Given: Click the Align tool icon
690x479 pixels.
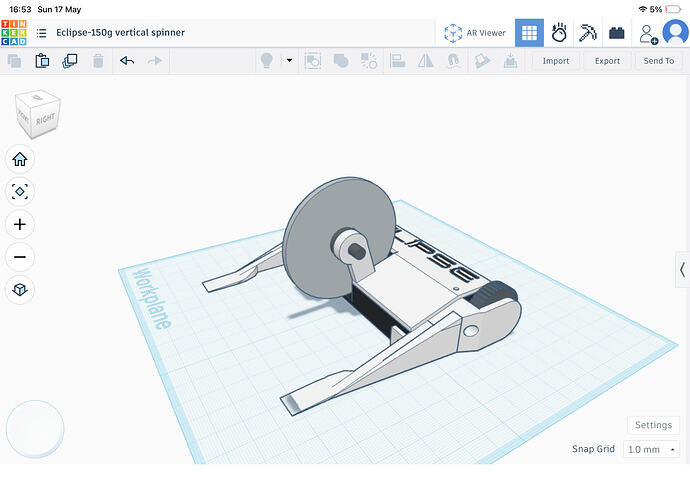Looking at the screenshot, I should tap(397, 61).
